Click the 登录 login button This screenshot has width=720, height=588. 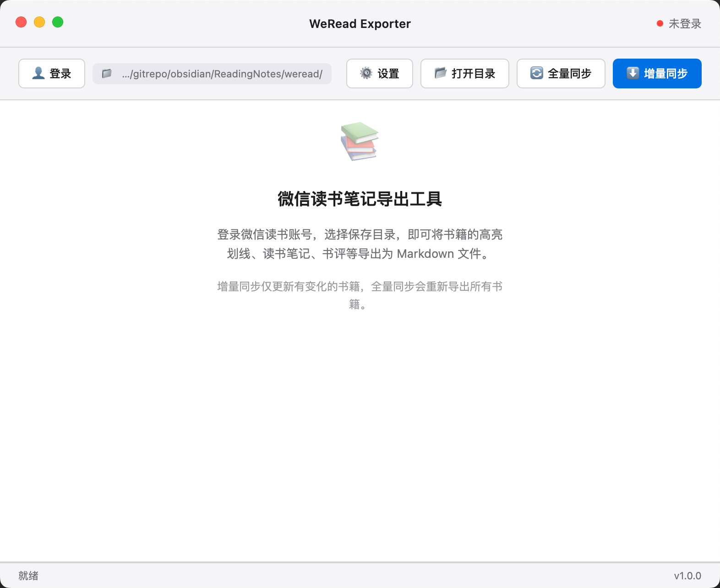click(52, 73)
